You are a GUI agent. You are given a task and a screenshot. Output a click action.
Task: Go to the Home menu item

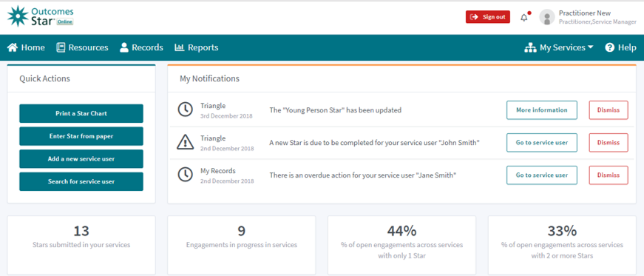click(26, 47)
